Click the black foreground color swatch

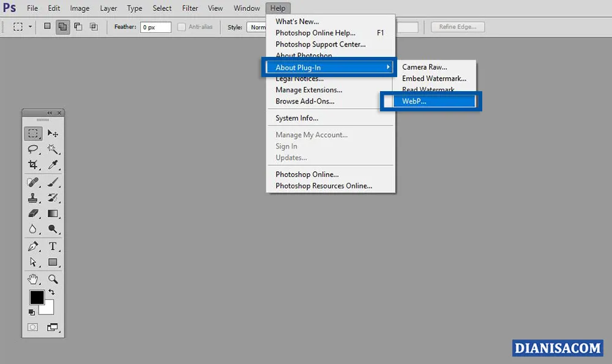[x=37, y=299]
